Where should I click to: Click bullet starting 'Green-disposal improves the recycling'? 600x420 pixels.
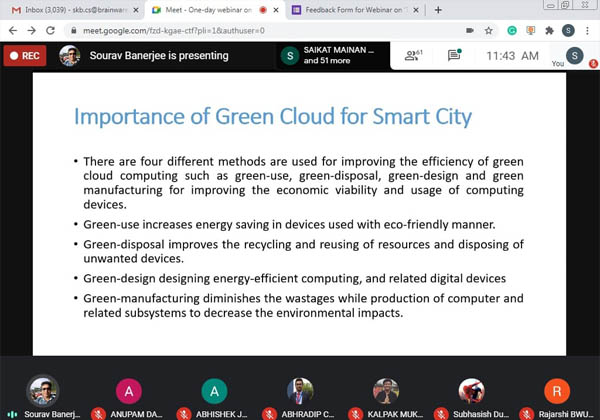pos(303,251)
